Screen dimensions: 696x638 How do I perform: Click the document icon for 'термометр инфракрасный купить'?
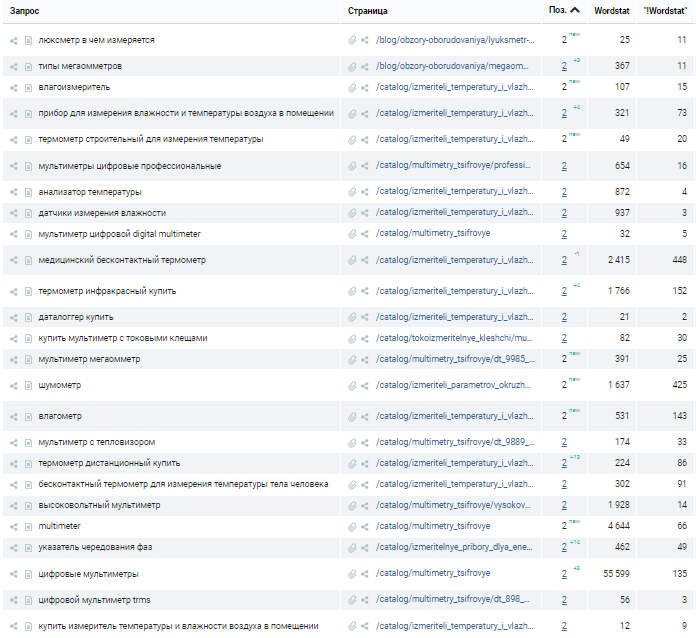(28, 292)
